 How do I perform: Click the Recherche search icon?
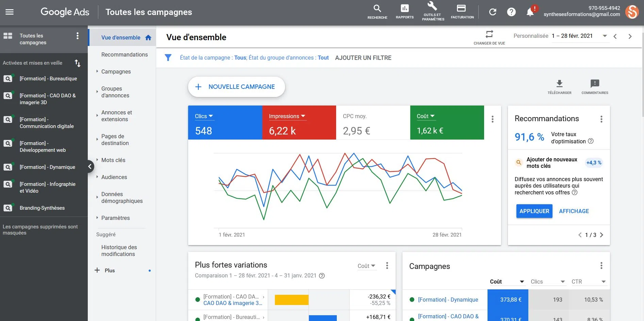(377, 9)
